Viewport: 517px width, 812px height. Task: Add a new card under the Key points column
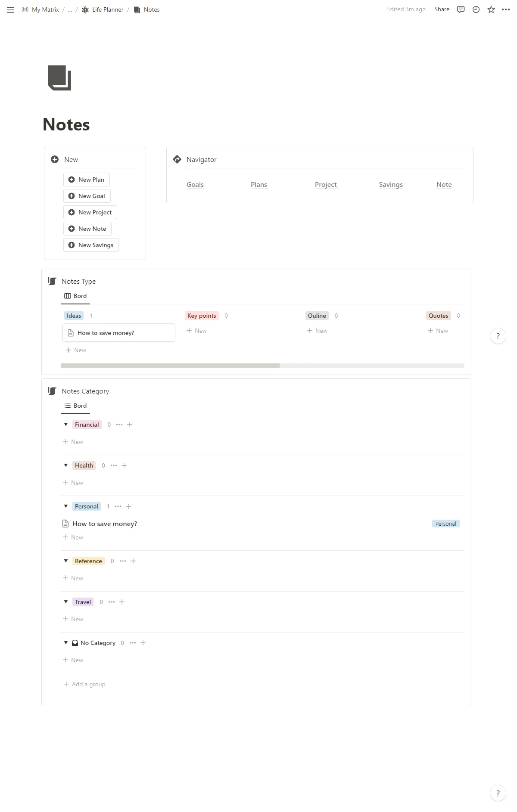[196, 331]
